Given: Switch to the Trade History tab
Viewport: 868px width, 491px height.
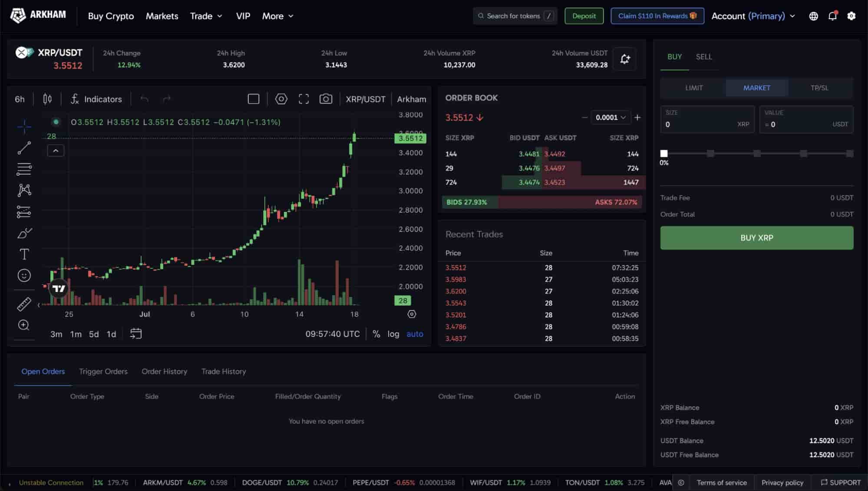Looking at the screenshot, I should (223, 371).
